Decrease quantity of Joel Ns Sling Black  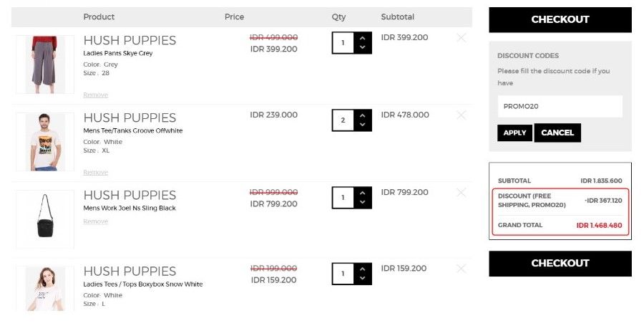tap(362, 202)
